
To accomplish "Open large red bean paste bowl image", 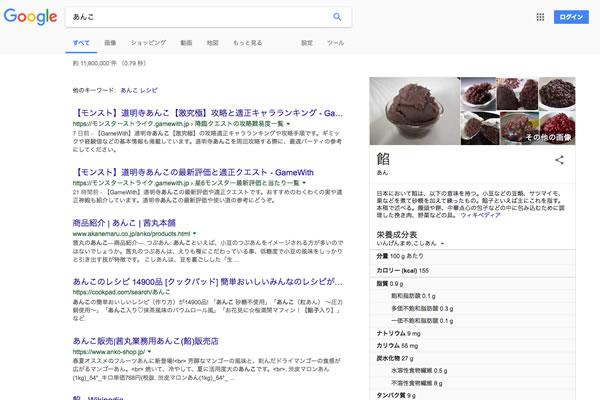I will point(414,111).
